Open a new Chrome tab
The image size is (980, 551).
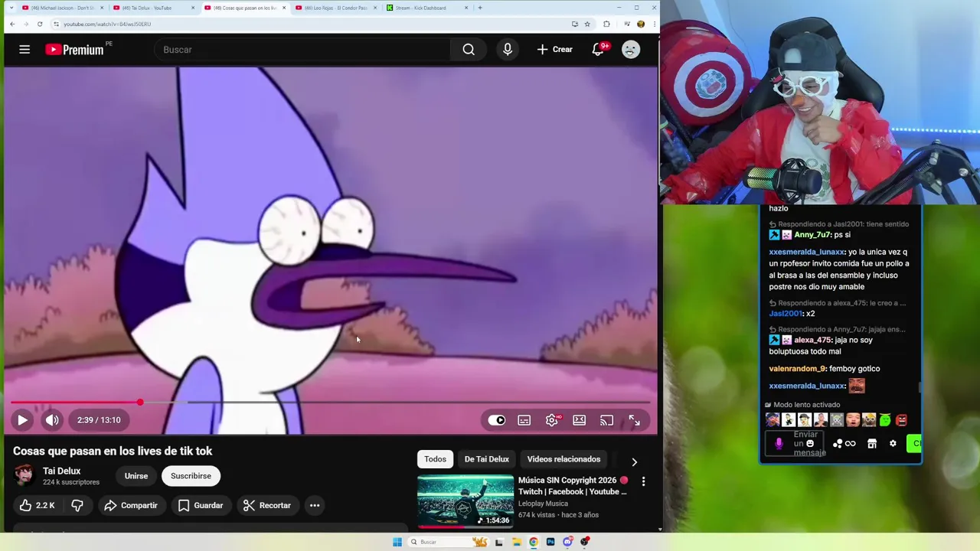[x=480, y=8]
